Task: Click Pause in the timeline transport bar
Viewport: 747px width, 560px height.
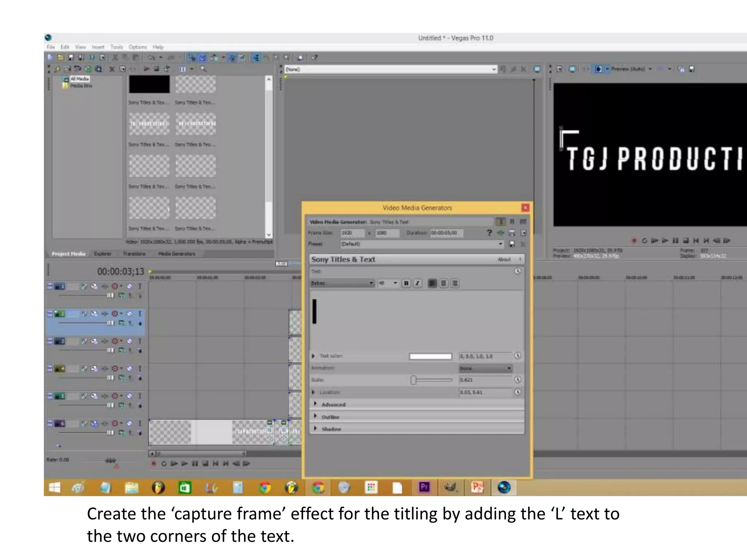Action: tap(195, 463)
